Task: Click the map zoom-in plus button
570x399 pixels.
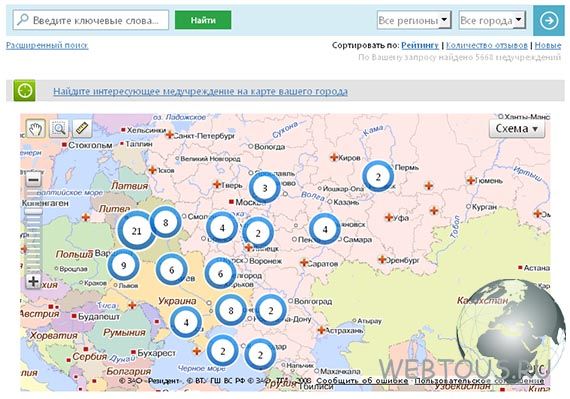Action: (x=33, y=281)
